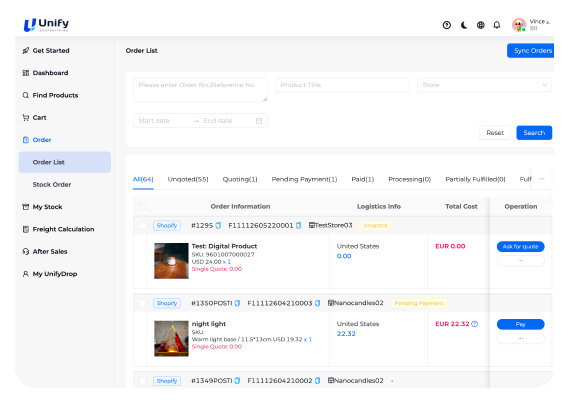Click Test: Digital Product title
Screen dimensions: 569x403
[x=224, y=246]
